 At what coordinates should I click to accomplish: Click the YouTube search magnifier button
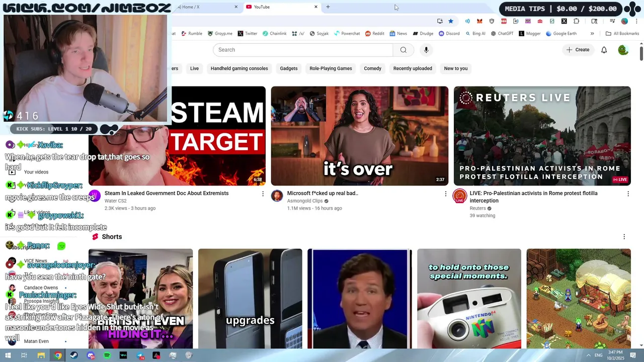403,50
